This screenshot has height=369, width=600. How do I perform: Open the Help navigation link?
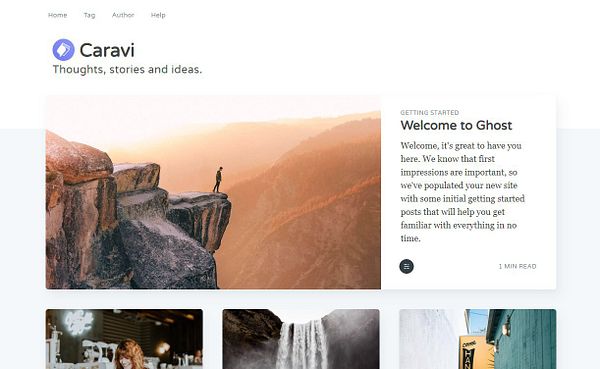158,15
